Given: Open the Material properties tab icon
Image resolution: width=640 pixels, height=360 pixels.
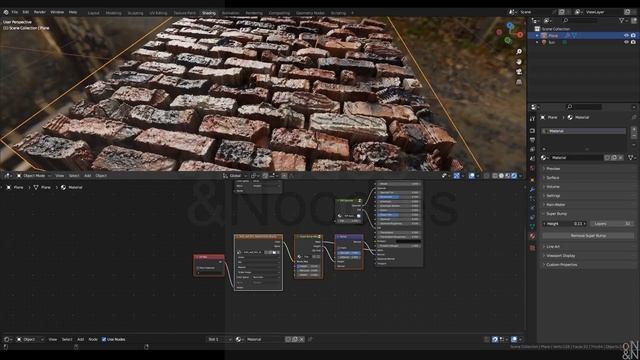Looking at the screenshot, I should click(532, 236).
